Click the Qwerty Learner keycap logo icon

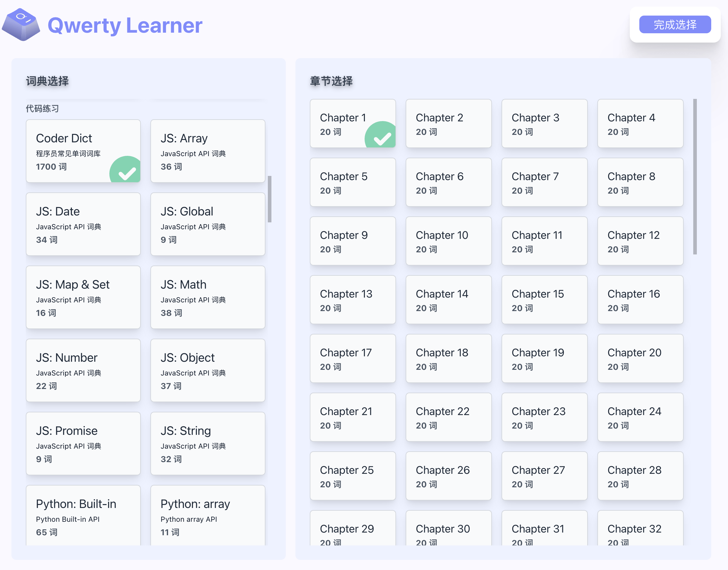[21, 25]
